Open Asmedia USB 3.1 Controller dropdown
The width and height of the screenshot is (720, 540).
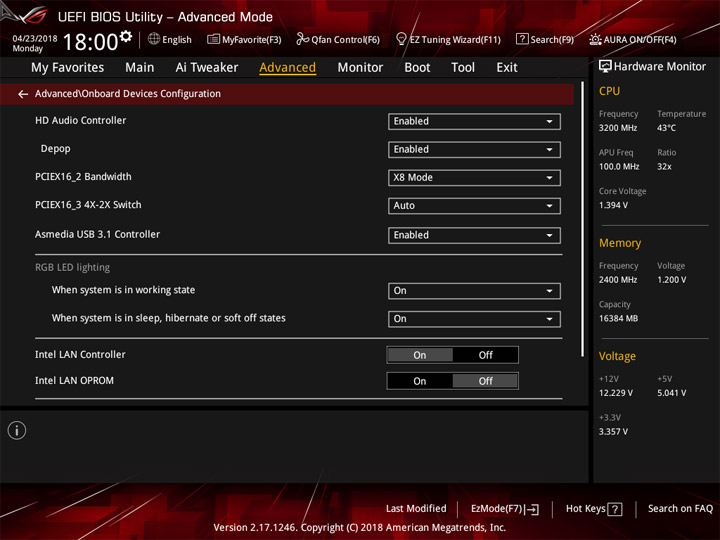coord(474,235)
